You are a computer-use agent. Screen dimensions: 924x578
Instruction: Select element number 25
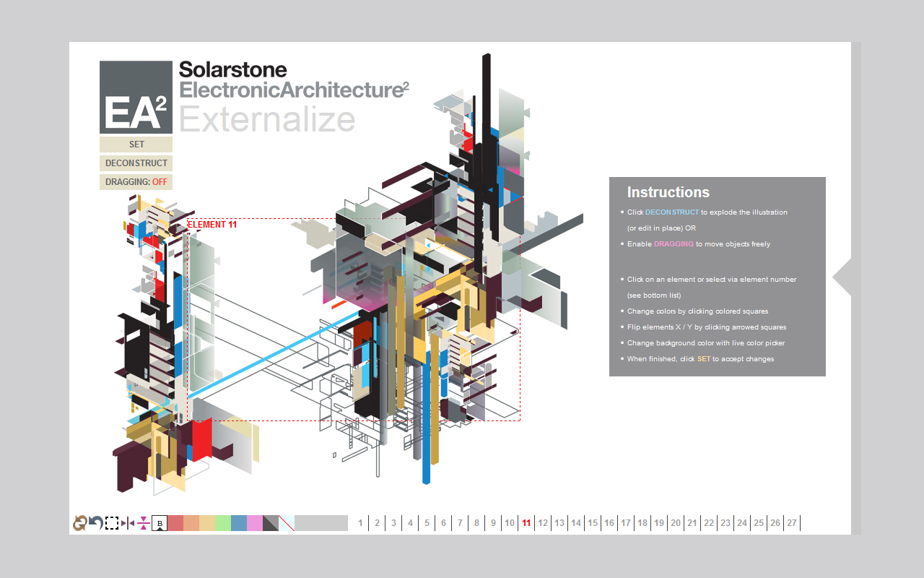[x=759, y=523]
